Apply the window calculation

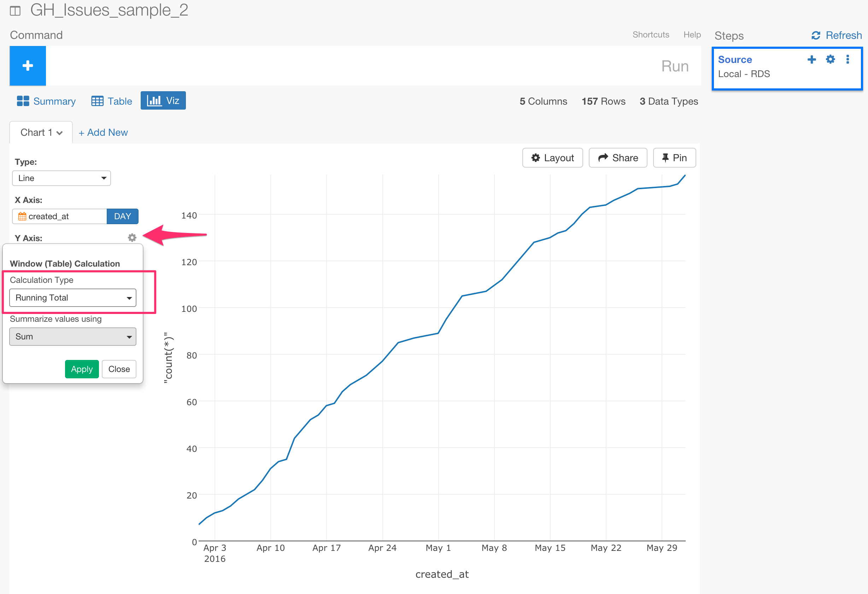point(81,369)
